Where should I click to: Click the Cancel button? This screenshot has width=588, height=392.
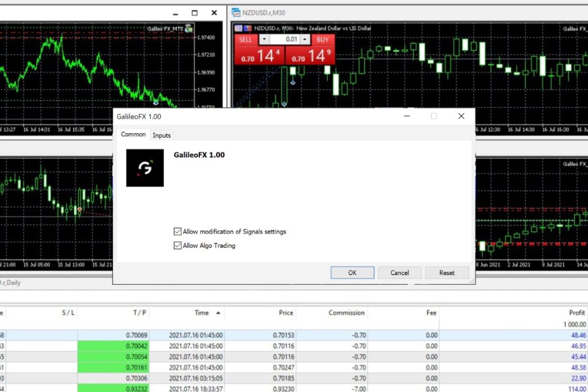400,273
